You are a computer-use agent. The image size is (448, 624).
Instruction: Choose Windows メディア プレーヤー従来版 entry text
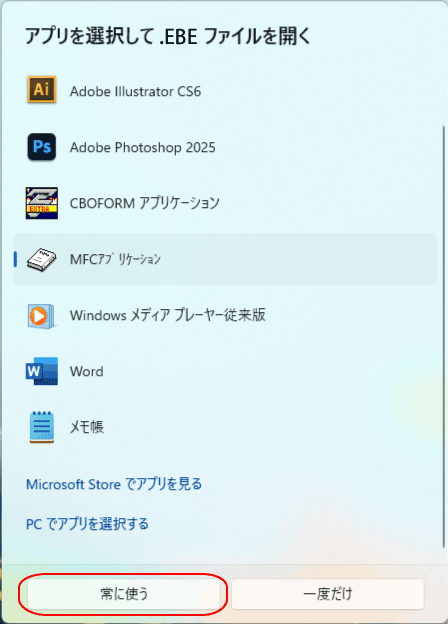(168, 315)
